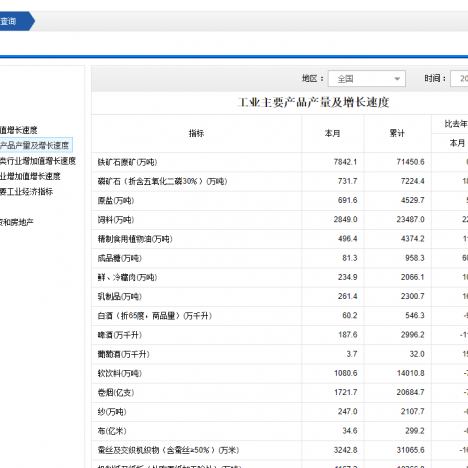Click the 时间 date input field

pyautogui.click(x=459, y=79)
